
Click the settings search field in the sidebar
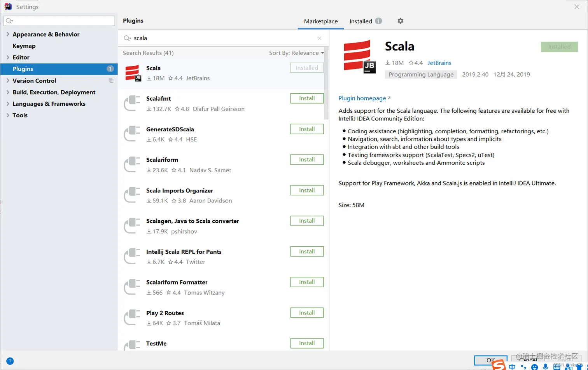click(59, 21)
